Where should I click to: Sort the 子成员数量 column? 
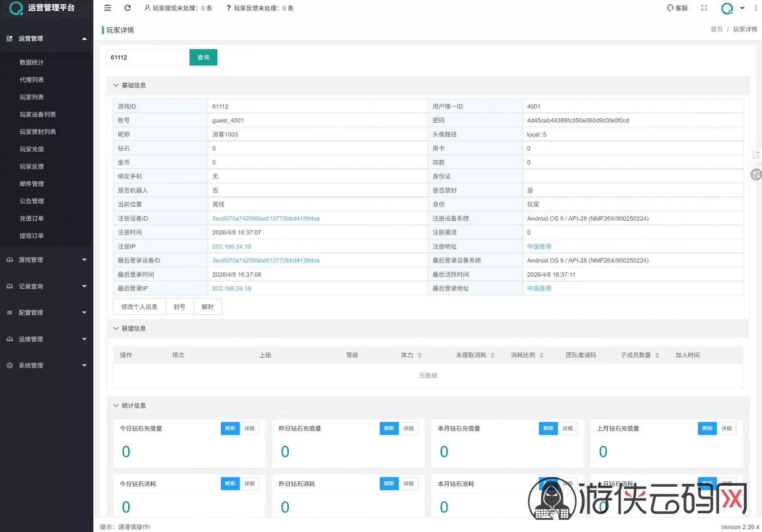657,355
